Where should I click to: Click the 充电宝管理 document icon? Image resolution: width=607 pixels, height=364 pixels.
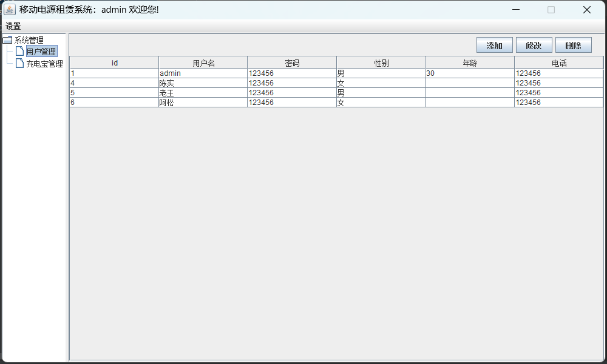coord(19,63)
